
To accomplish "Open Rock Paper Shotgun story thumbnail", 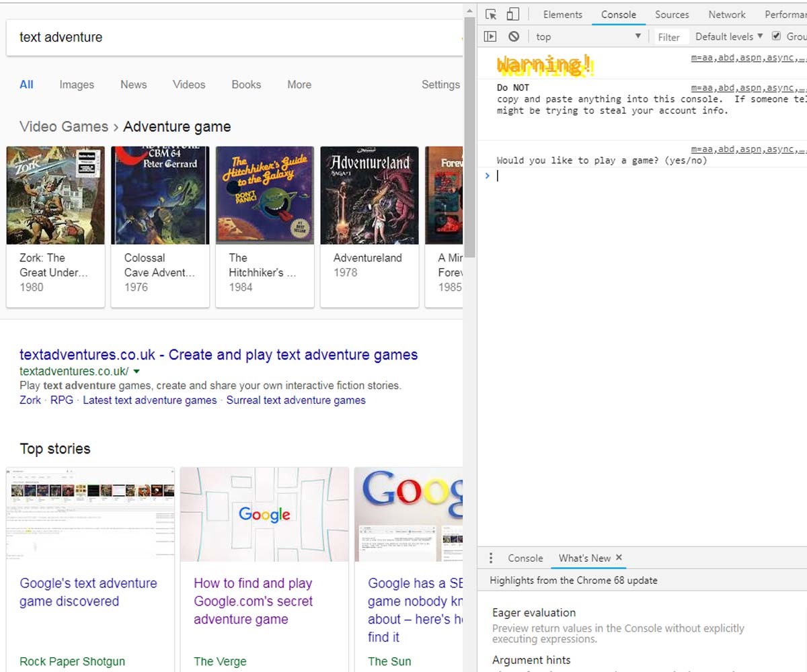I will (90, 514).
